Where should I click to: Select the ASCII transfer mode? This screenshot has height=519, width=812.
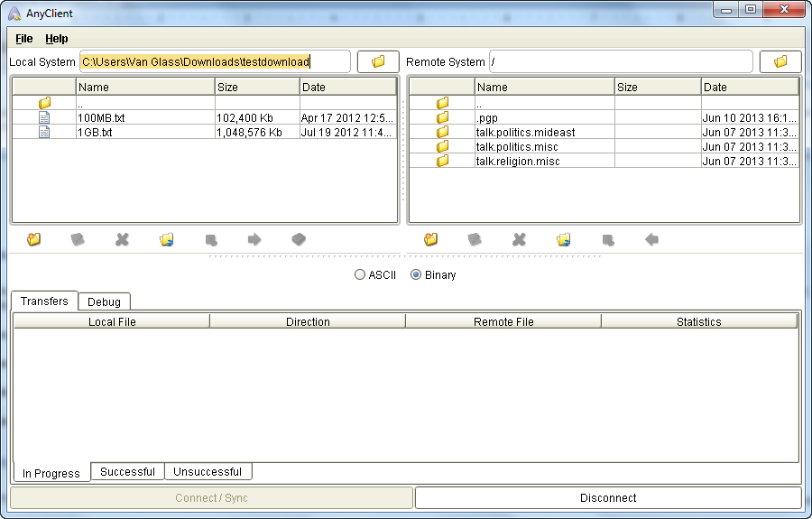click(x=361, y=275)
